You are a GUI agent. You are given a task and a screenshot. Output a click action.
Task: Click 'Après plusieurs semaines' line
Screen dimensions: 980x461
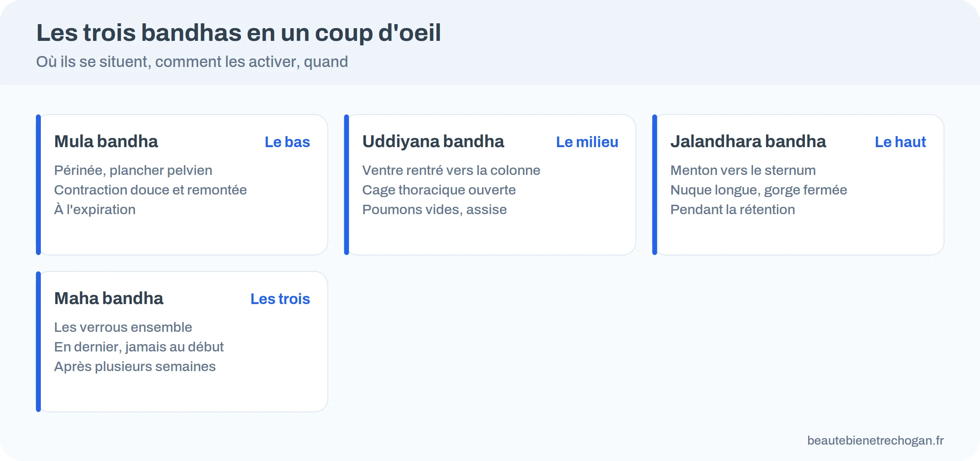[x=135, y=366]
